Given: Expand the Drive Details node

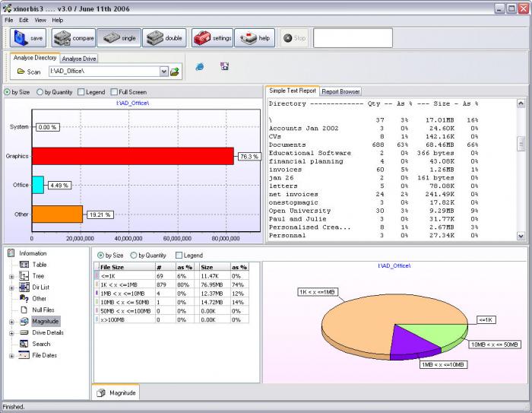Looking at the screenshot, I should point(11,333).
